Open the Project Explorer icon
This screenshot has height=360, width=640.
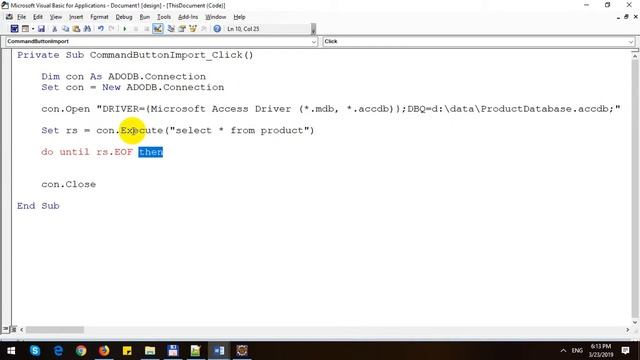coord(171,29)
